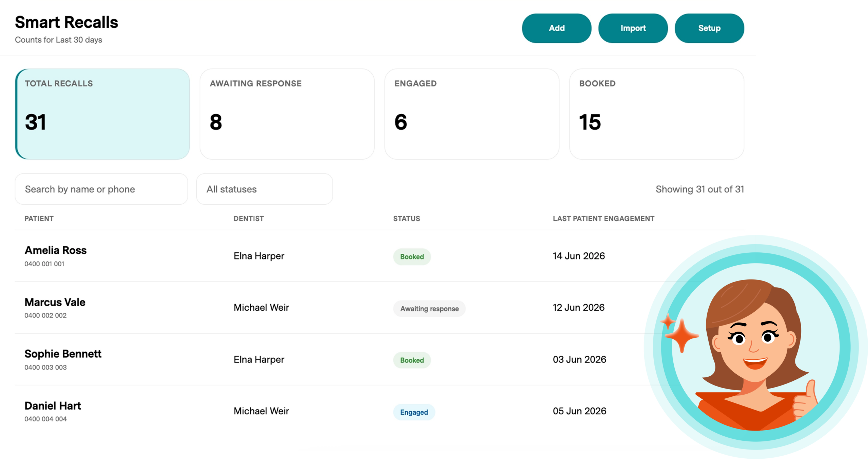Image resolution: width=868 pixels, height=459 pixels.
Task: Click dentist Elna Harper in Sophie's row
Action: (259, 359)
